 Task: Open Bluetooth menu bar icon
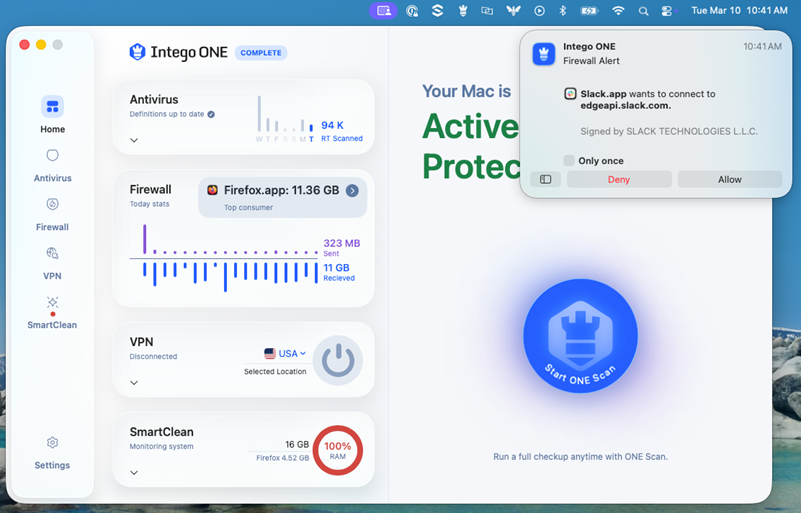coord(562,10)
